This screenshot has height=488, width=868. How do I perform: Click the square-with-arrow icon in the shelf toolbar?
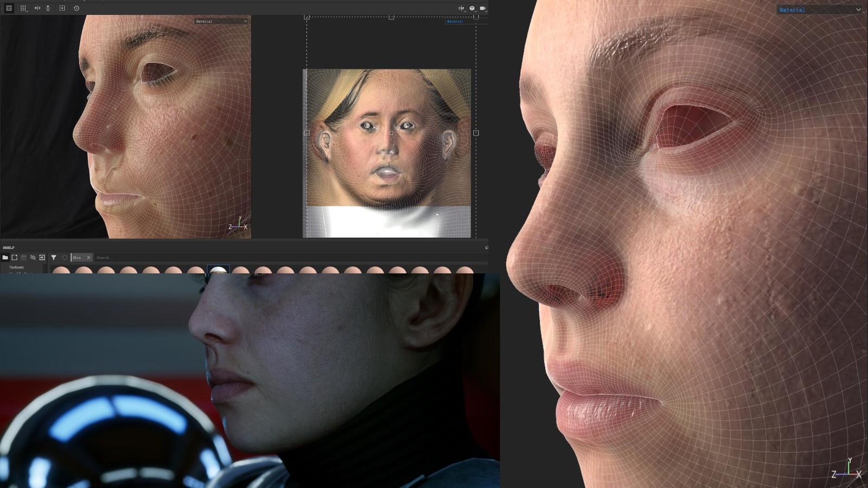coord(15,258)
